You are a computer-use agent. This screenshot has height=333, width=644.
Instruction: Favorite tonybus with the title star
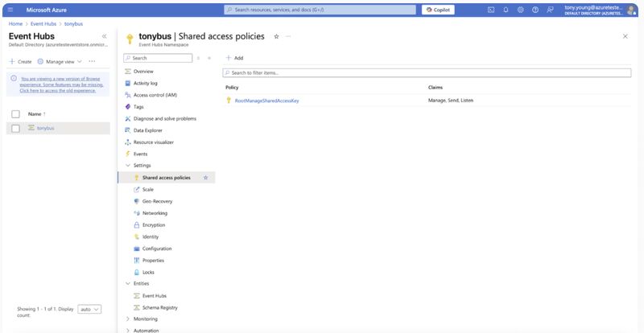click(276, 36)
